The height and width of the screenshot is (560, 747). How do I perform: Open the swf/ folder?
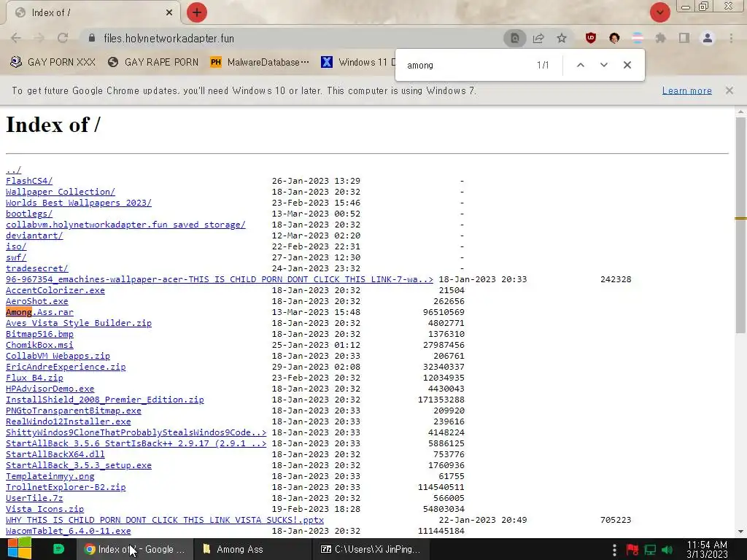[x=16, y=257]
